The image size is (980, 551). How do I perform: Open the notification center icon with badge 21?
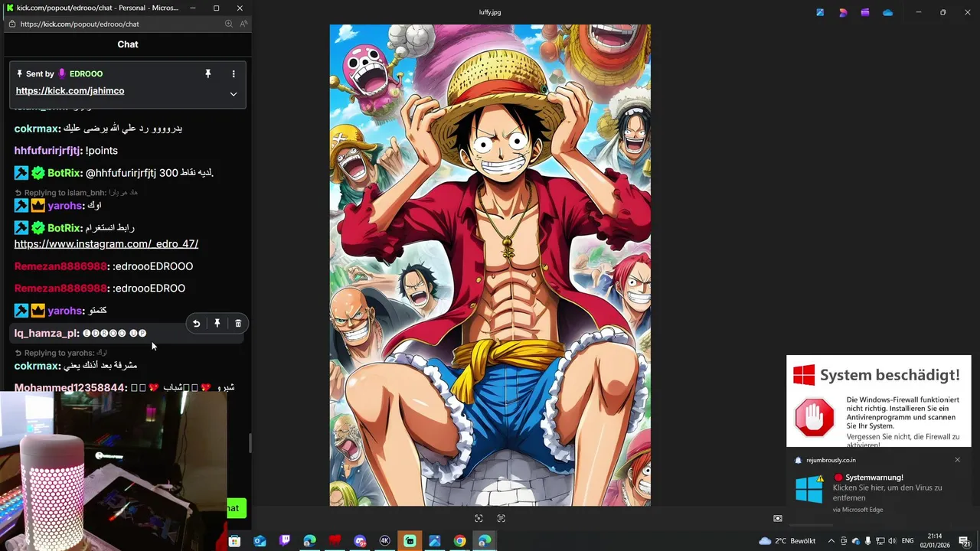pyautogui.click(x=965, y=541)
